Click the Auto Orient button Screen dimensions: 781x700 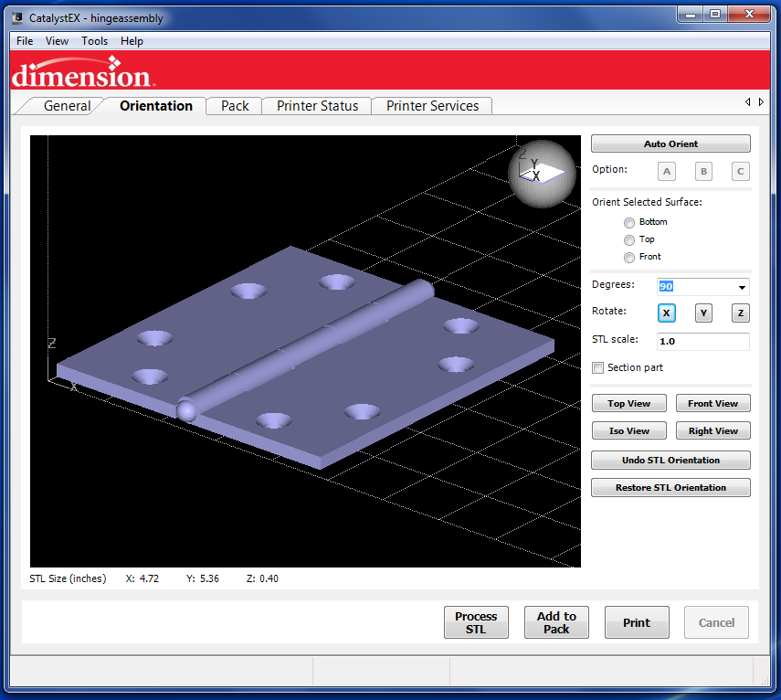pos(670,143)
